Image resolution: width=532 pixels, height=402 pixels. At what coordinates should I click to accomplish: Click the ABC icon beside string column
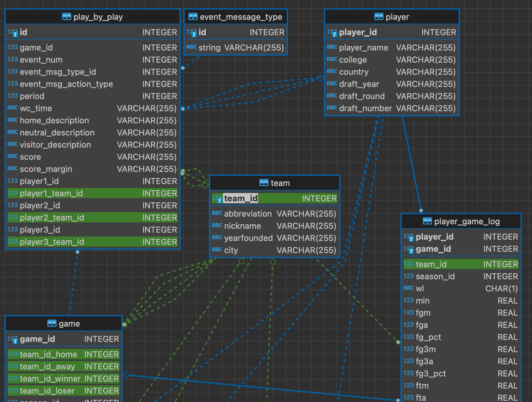click(192, 47)
